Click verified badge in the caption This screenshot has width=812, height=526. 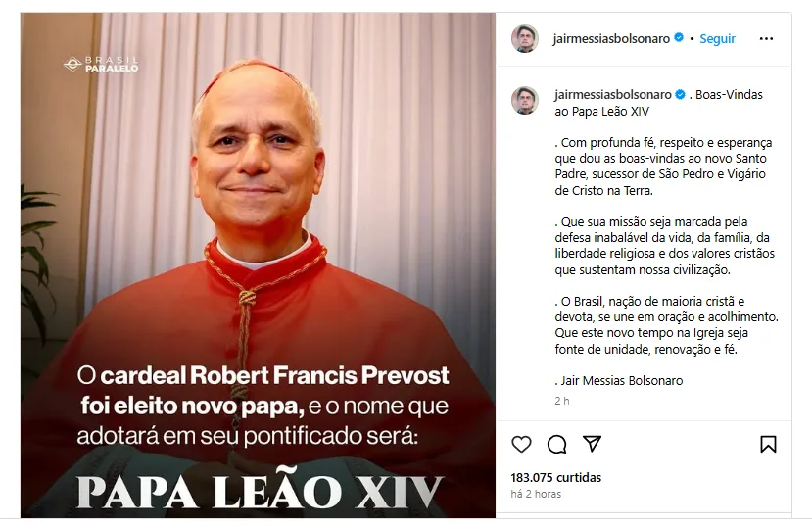[680, 94]
